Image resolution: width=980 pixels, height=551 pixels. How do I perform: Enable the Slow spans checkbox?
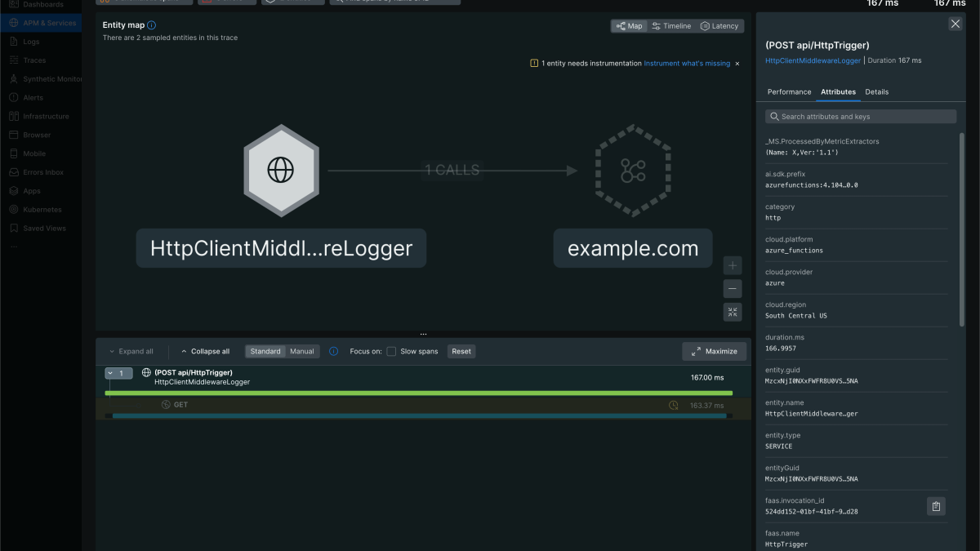[x=392, y=352]
